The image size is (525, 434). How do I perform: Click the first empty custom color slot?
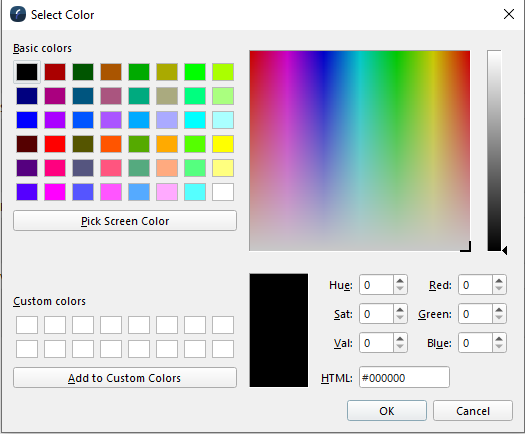click(27, 325)
